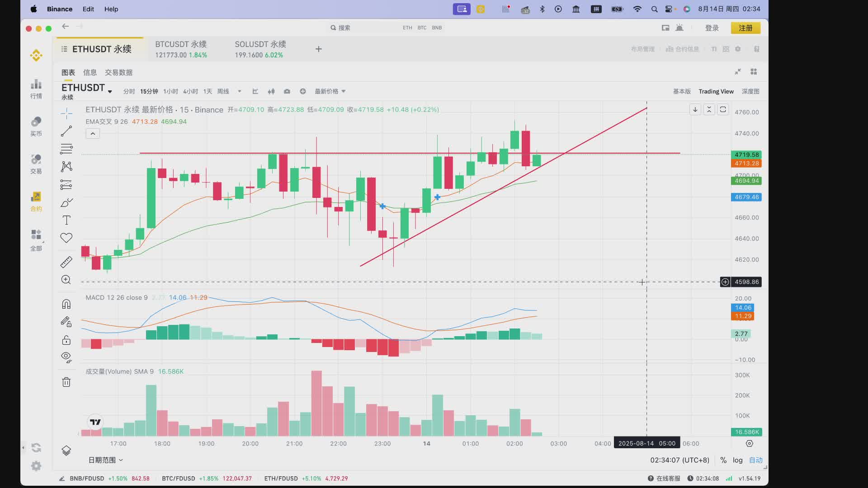Open chart time-axis settings gear icon
The height and width of the screenshot is (488, 868).
pos(750,443)
